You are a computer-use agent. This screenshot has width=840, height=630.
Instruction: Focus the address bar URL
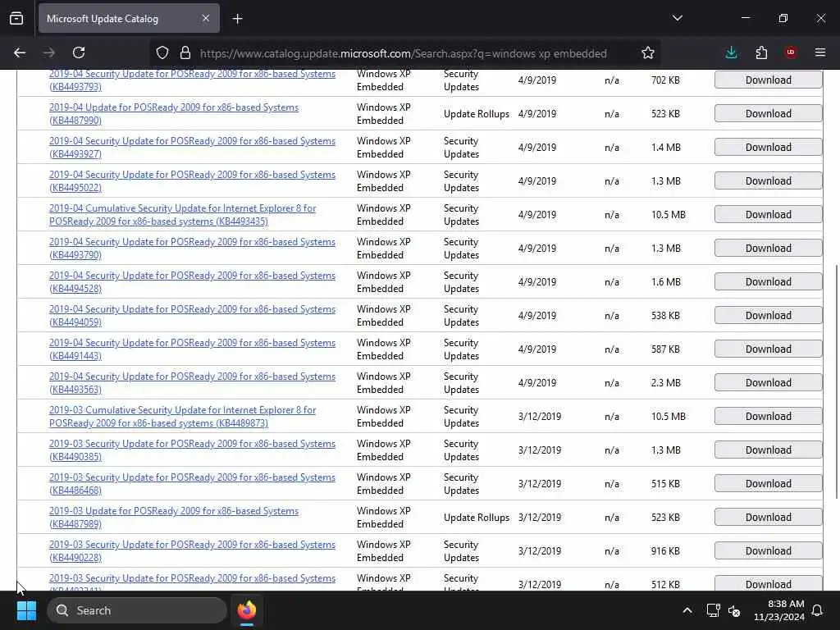(403, 53)
